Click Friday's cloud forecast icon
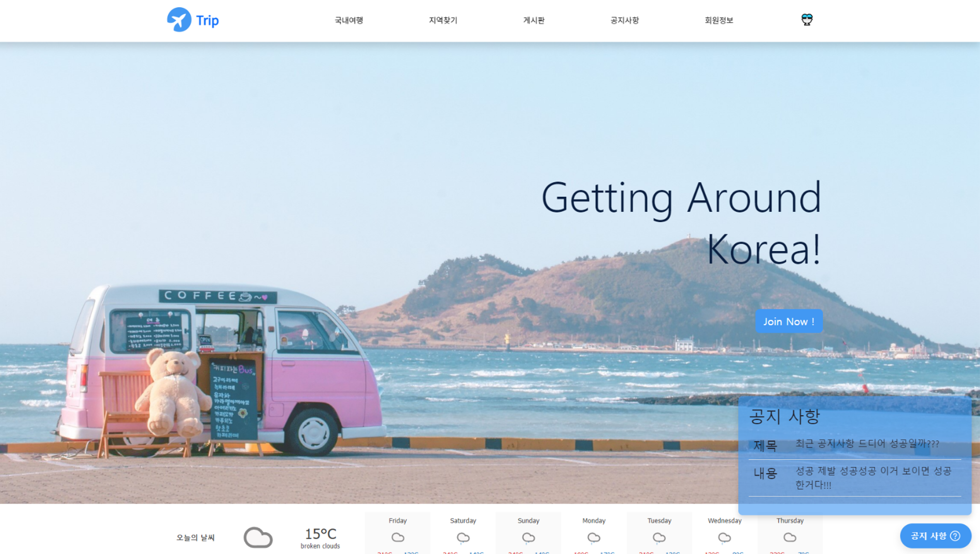Screen dimensions: 980x554 tap(397, 537)
